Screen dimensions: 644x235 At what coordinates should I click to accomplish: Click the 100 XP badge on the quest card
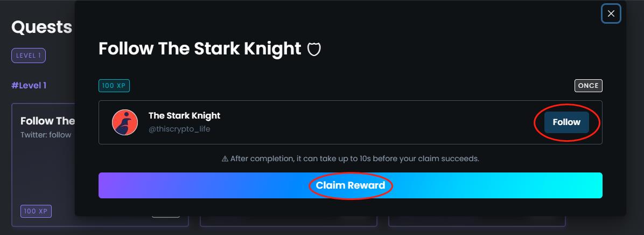tap(36, 211)
